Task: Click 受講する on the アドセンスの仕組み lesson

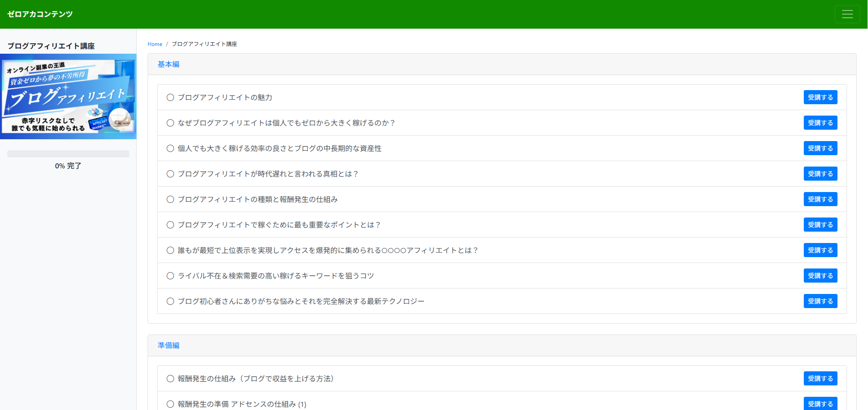Action: tap(820, 404)
